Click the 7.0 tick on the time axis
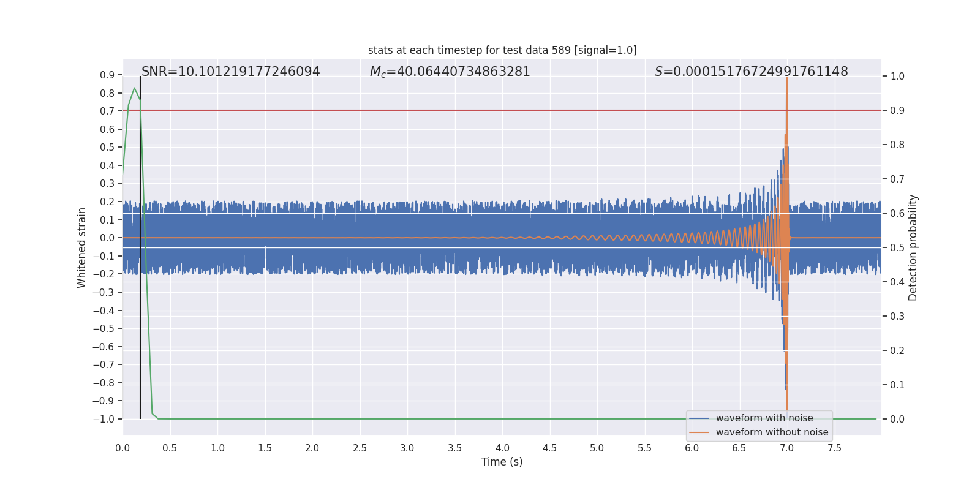Screen dimensions: 980x490 click(x=786, y=448)
